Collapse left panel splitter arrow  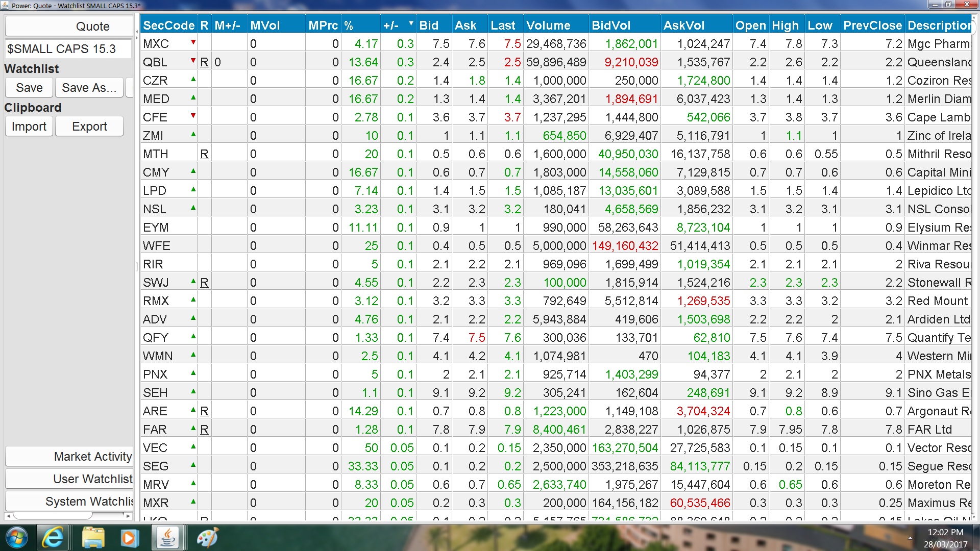(x=136, y=32)
